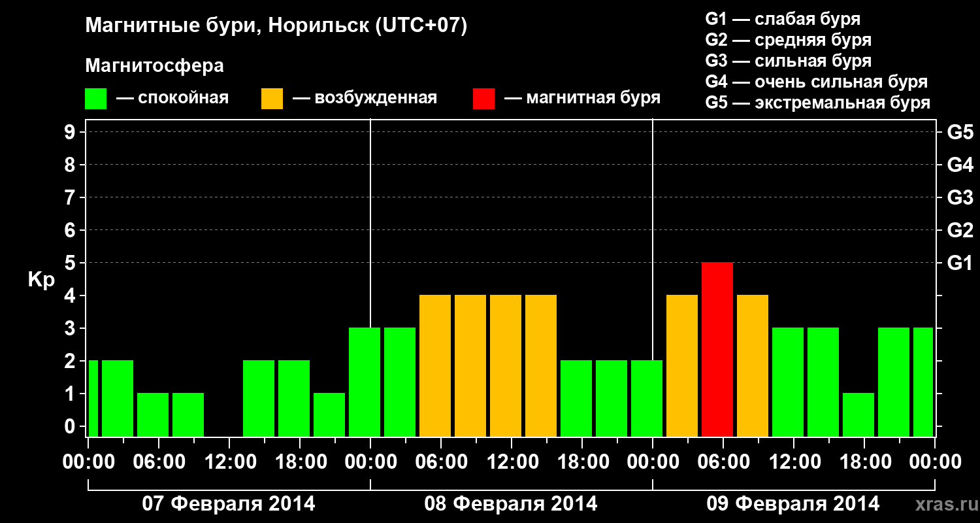Click the right-axis 'G5' label beside the chart

(x=960, y=132)
